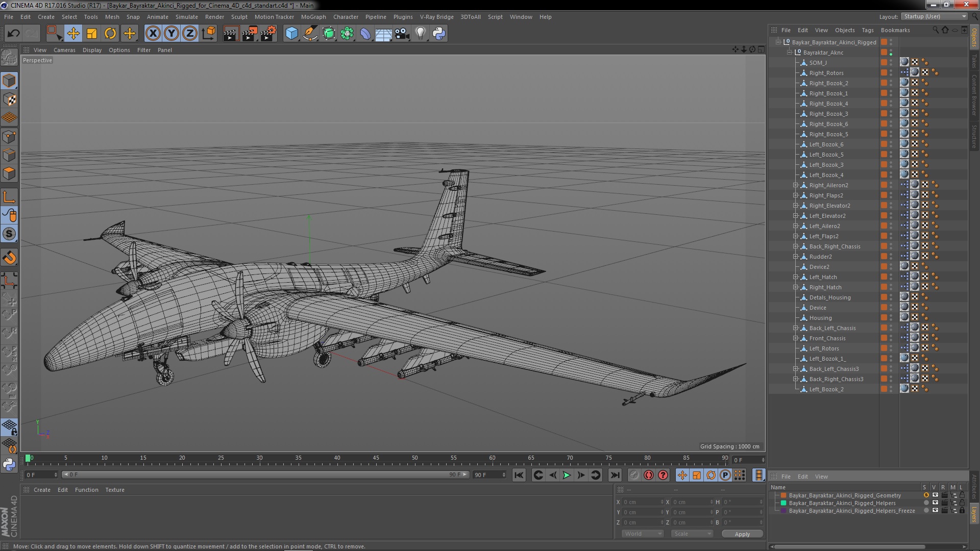Toggle lock on Helpers_Freeze layer

point(962,510)
